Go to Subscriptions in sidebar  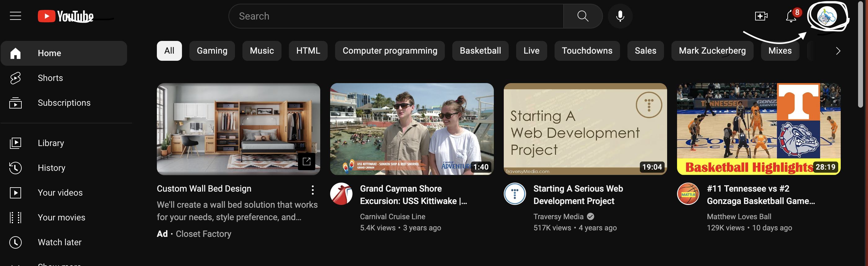coord(64,103)
